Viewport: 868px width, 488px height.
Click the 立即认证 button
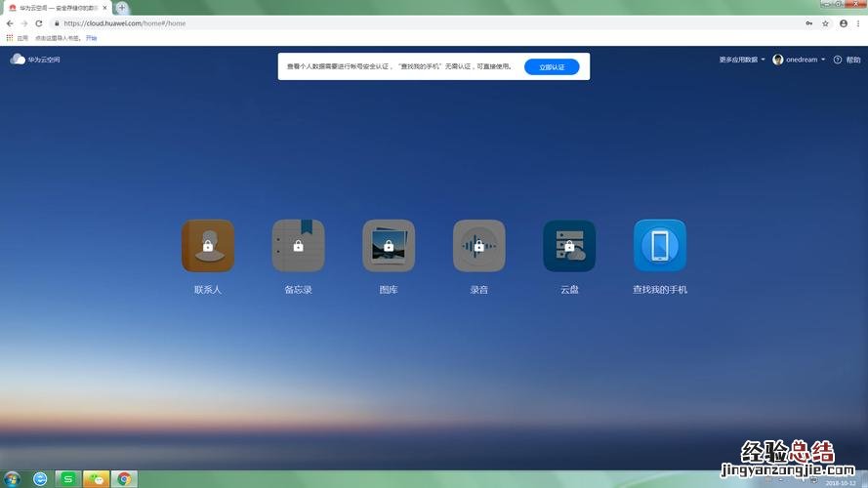point(552,66)
